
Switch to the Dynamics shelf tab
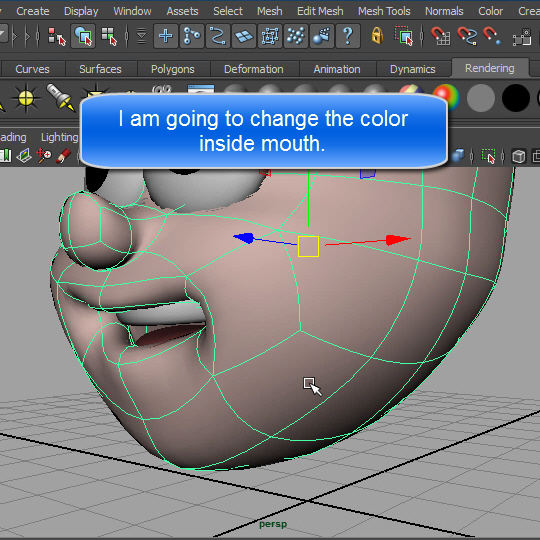click(x=413, y=69)
